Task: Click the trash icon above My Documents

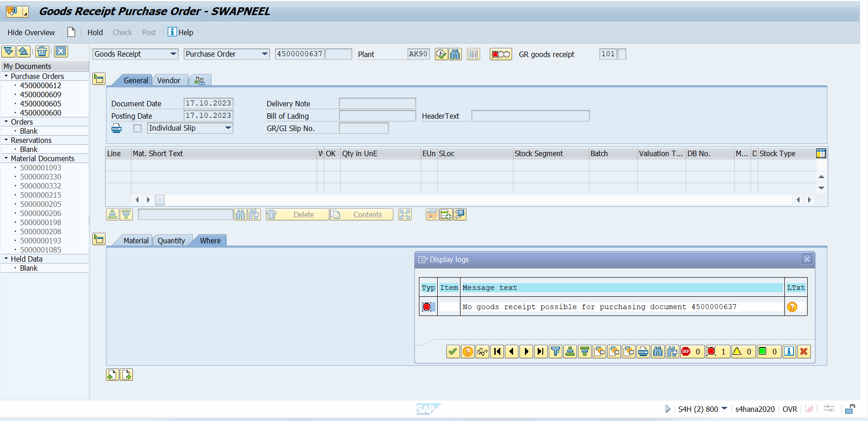Action: [x=42, y=52]
